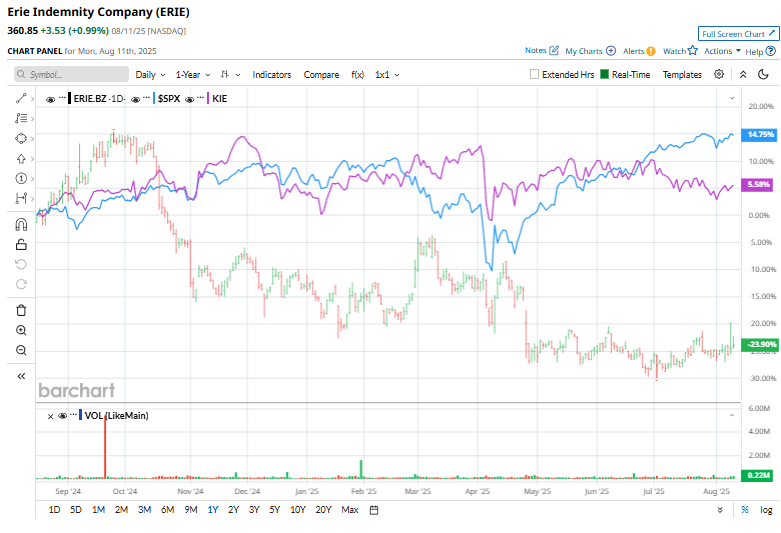Collapse the volume pane chevron

[x=732, y=415]
